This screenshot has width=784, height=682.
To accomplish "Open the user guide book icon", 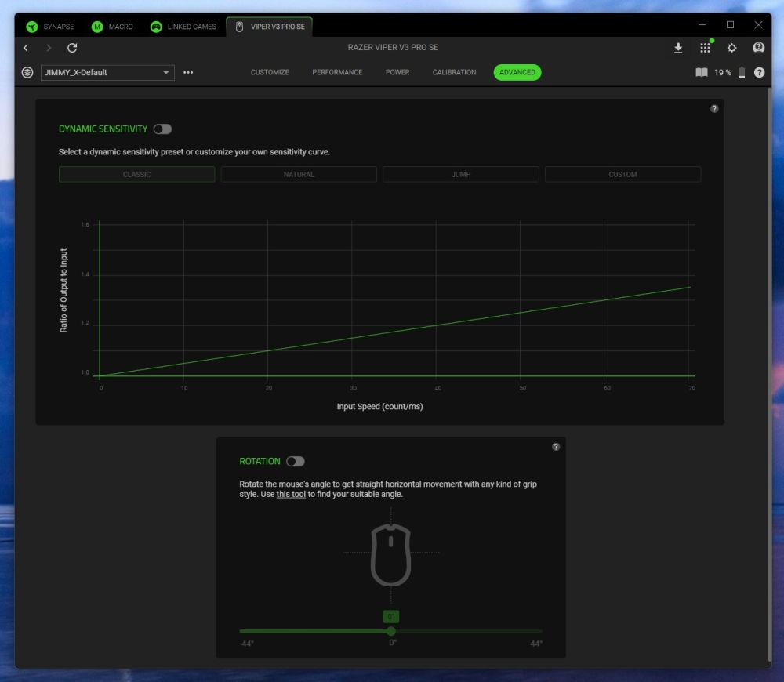I will pyautogui.click(x=701, y=72).
